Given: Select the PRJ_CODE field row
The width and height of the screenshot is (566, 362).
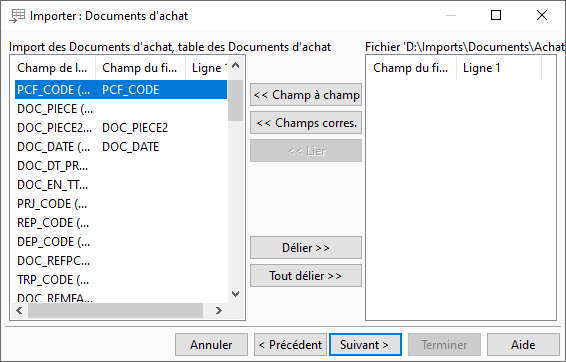Looking at the screenshot, I should coord(121,204).
